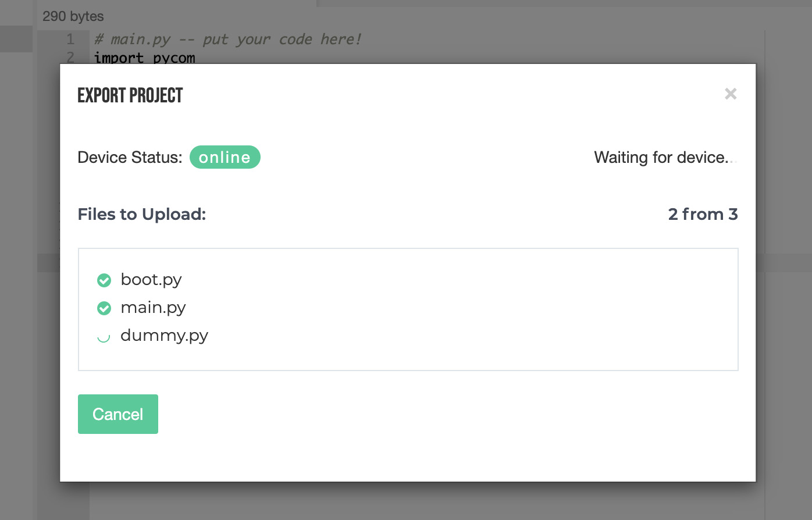Click empty area inside the file list box
The height and width of the screenshot is (520, 812).
pyautogui.click(x=465, y=308)
